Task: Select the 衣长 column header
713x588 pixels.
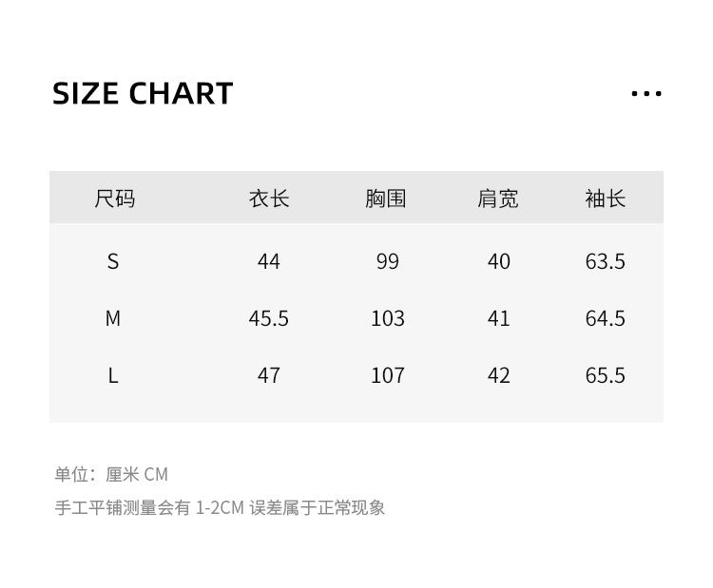Action: click(269, 199)
